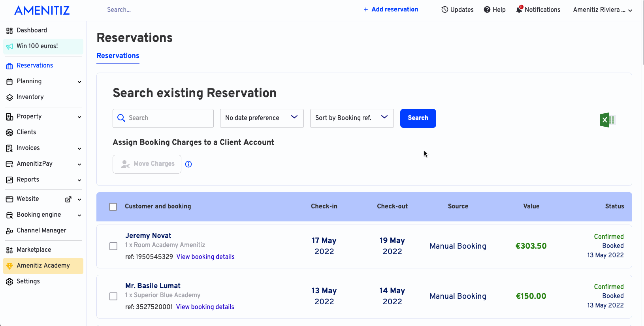Image resolution: width=644 pixels, height=326 pixels.
Task: Click Add reservation in top bar
Action: click(x=391, y=9)
